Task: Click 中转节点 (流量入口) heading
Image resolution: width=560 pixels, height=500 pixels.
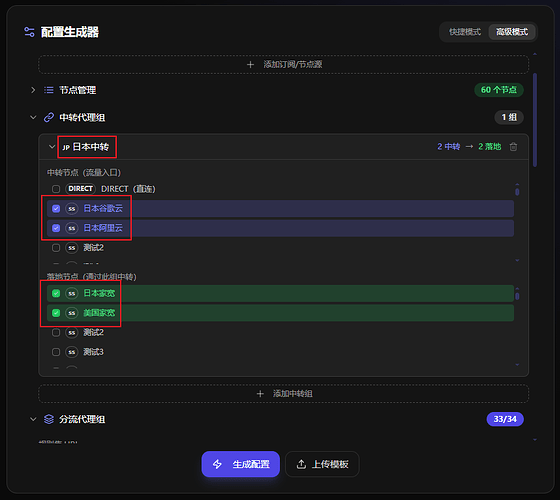Action: coord(84,172)
